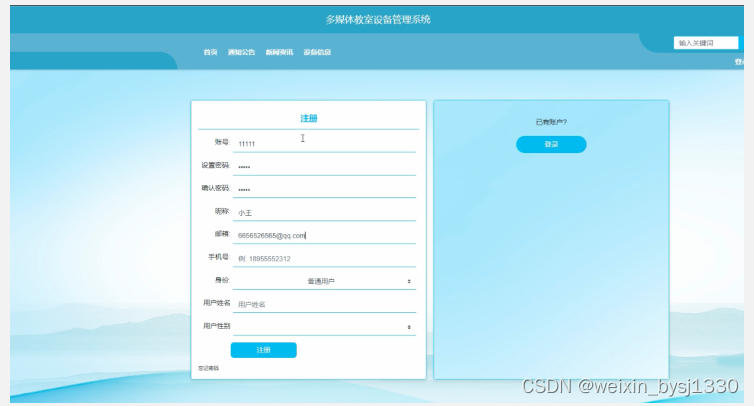This screenshot has height=406, width=754.
Task: Click the 设置密码 password field
Action: pos(324,166)
